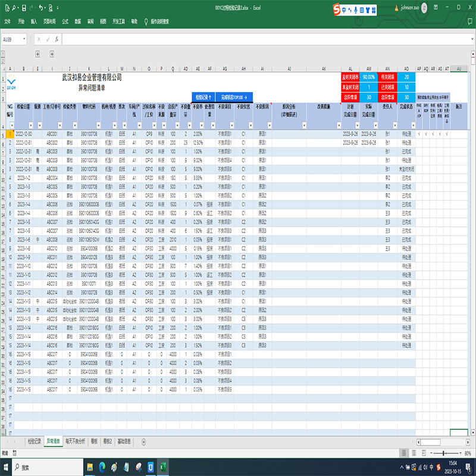This screenshot has width=476, height=476.
Task: Click the select-all corner of the sheet grid
Action: [3, 69]
